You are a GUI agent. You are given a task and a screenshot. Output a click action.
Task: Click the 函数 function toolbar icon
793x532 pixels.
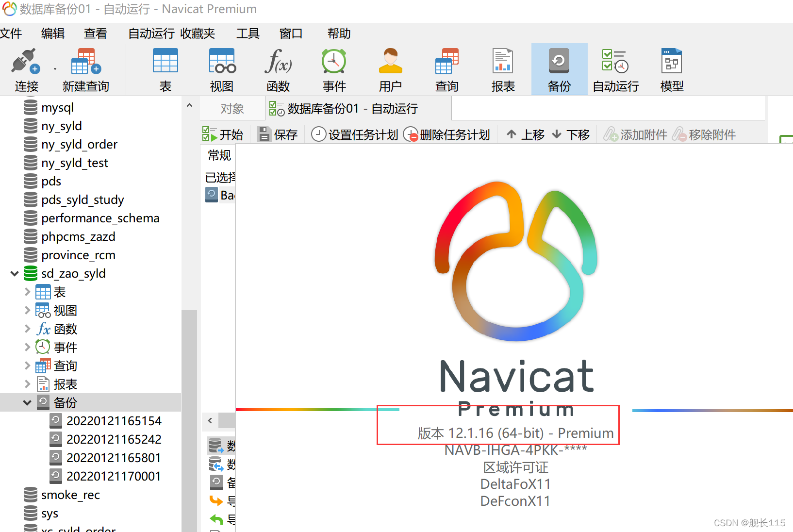(278, 70)
